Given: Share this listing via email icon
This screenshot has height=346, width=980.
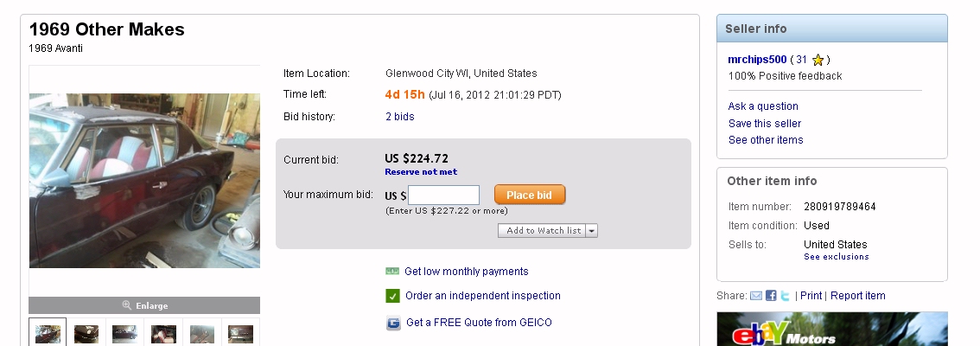Looking at the screenshot, I should pyautogui.click(x=755, y=296).
